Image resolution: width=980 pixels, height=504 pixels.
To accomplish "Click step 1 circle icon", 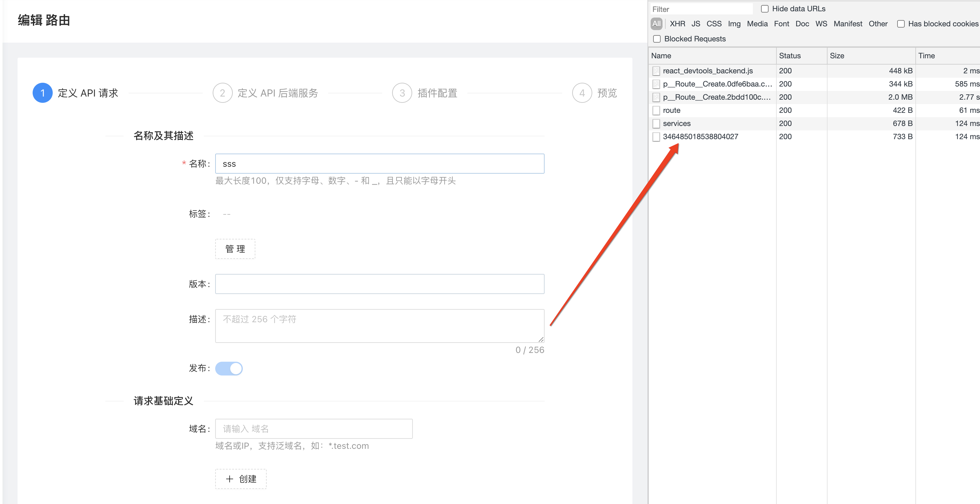I will pos(42,93).
